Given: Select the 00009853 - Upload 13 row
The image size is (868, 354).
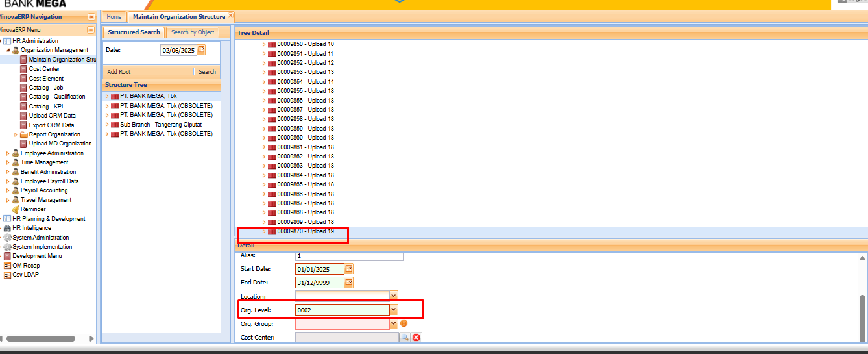Looking at the screenshot, I should (551, 72).
